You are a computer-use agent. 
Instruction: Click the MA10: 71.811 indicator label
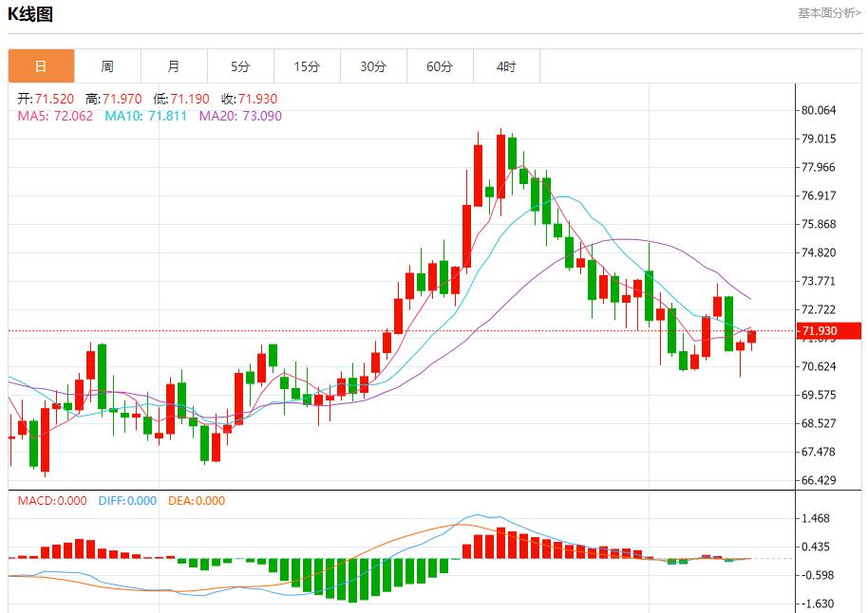coord(147,116)
